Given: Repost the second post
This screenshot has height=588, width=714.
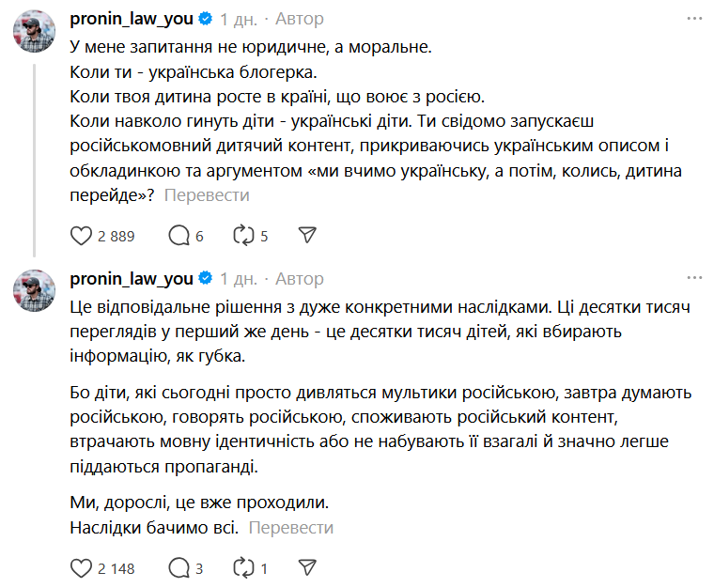Looking at the screenshot, I should [x=243, y=568].
